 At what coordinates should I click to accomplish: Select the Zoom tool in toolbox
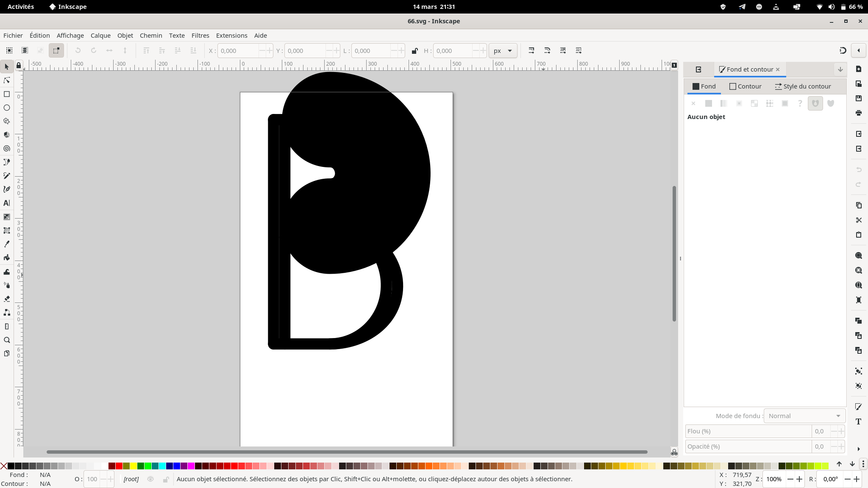[x=7, y=340]
